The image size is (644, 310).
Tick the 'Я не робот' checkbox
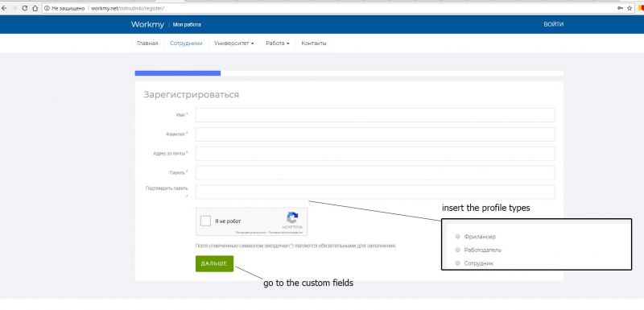[205, 221]
